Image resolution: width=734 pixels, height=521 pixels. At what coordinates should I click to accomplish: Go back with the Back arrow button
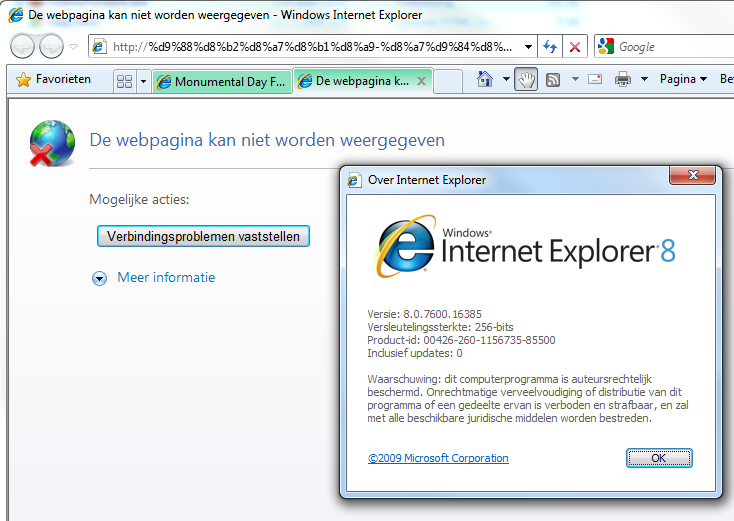[x=22, y=46]
